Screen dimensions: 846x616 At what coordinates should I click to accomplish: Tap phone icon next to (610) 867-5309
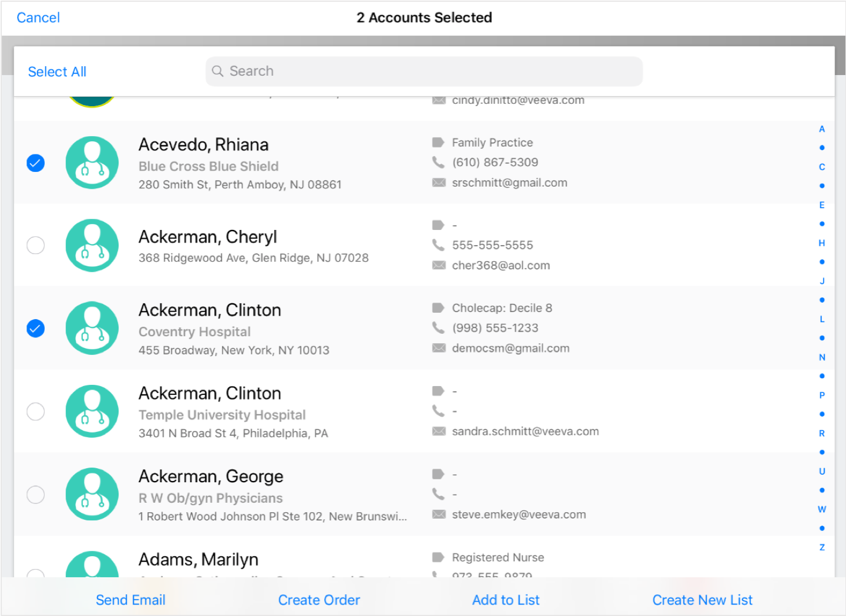pos(438,162)
